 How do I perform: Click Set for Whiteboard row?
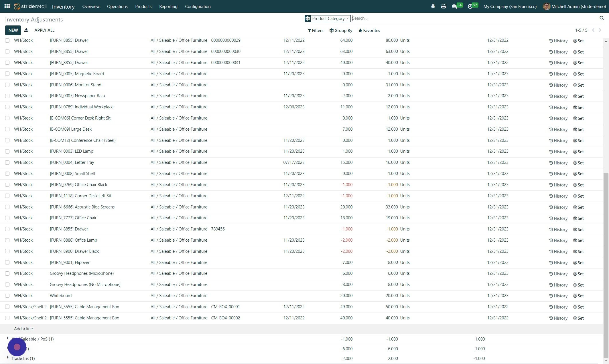(x=578, y=296)
